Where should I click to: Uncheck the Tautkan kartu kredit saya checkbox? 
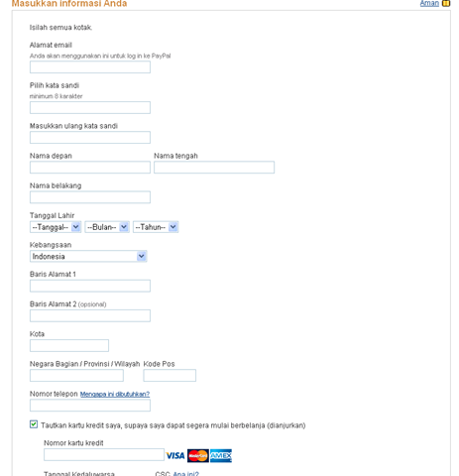point(34,424)
